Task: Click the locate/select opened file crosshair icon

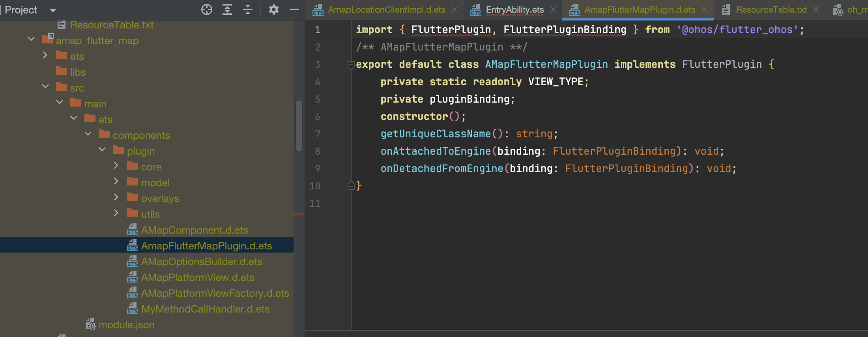Action: [x=206, y=9]
